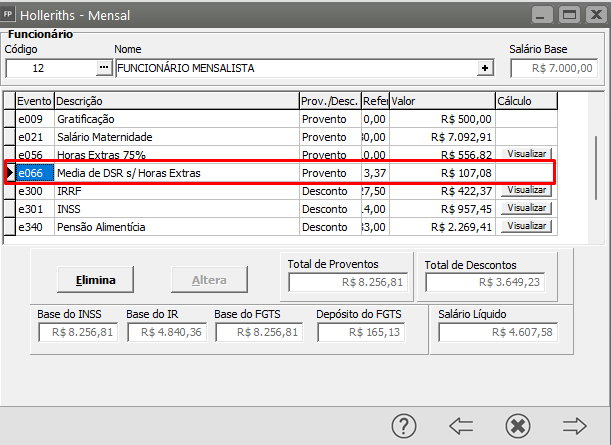Click into the Código input field
The image size is (611, 445).
coord(50,68)
